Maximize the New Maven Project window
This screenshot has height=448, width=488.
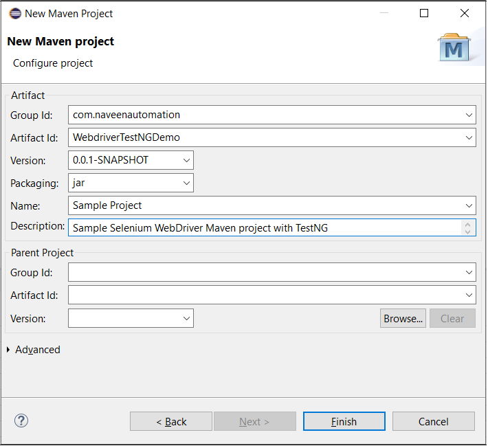click(424, 13)
